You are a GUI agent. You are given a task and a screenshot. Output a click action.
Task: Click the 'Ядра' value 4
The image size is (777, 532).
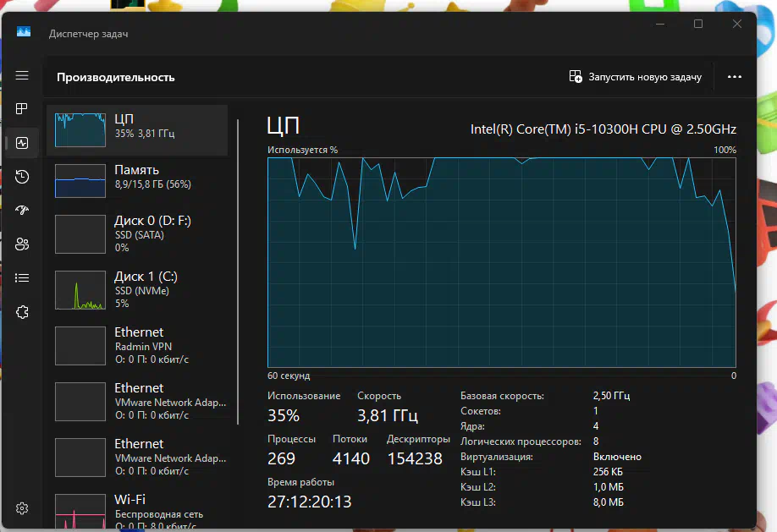point(596,426)
